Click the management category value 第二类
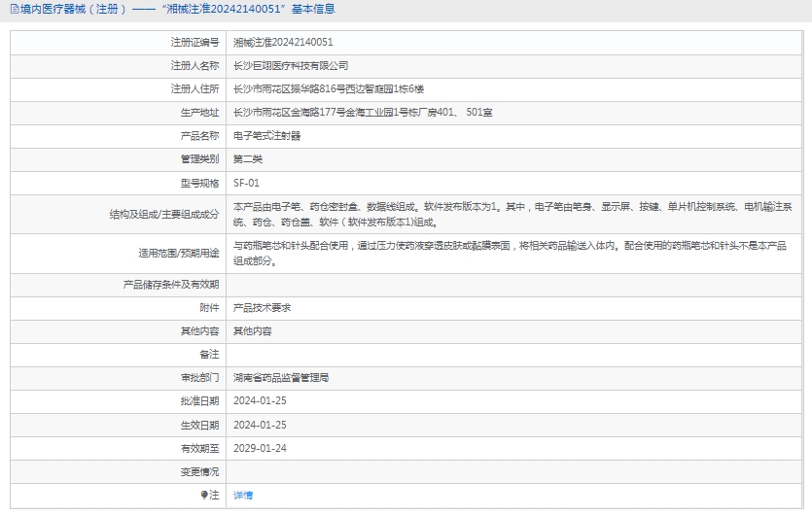This screenshot has width=812, height=516. tap(248, 159)
